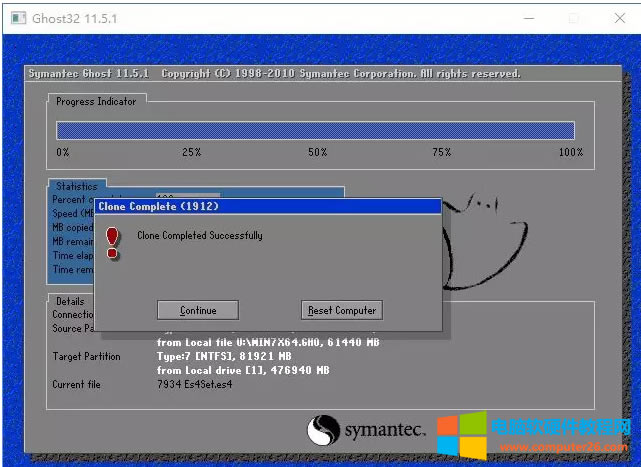Click the Clone Complete (1912) dialog title bar

point(268,206)
